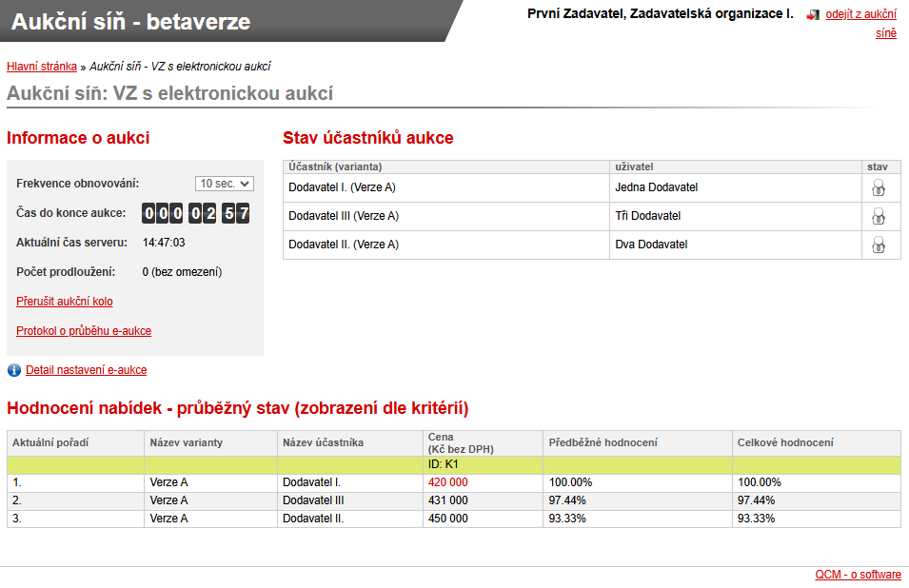
Task: Click the 'Předběžné hodnocení' column header
Action: (603, 442)
